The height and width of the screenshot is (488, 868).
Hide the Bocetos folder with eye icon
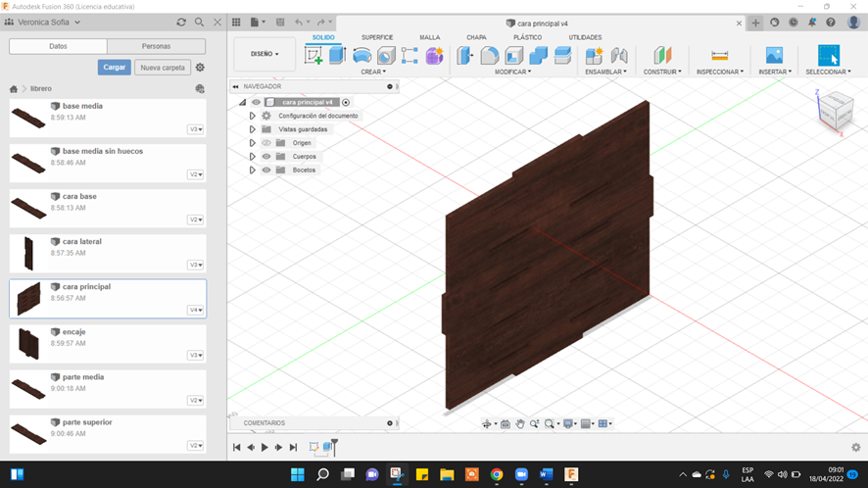[265, 171]
